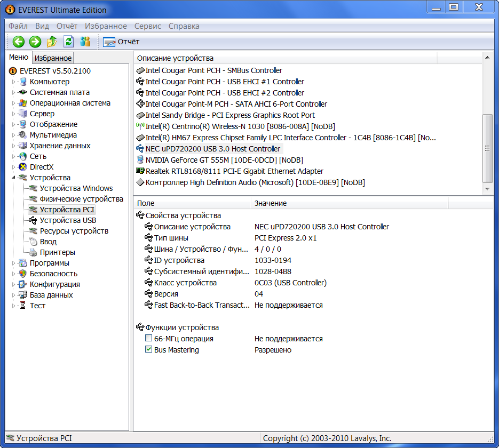499x448 pixels.
Task: Click the users icon in the toolbar
Action: pos(85,42)
